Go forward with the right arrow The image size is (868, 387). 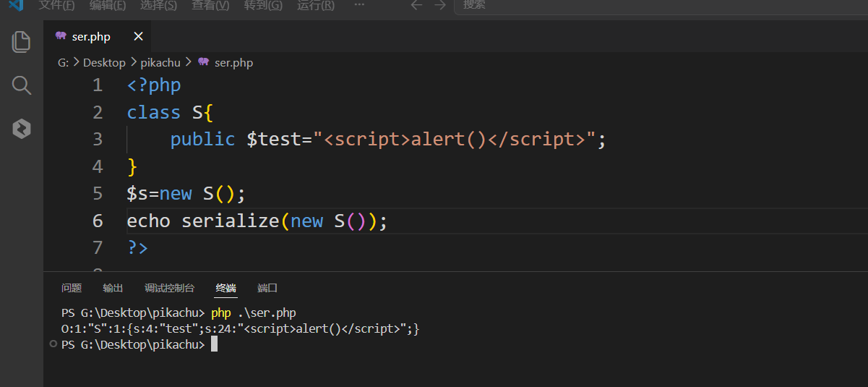(x=439, y=5)
